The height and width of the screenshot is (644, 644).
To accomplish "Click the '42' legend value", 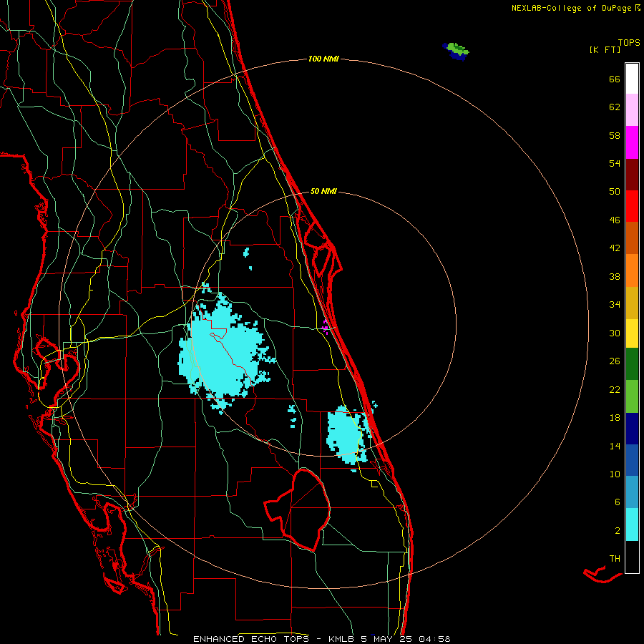I will pos(615,248).
